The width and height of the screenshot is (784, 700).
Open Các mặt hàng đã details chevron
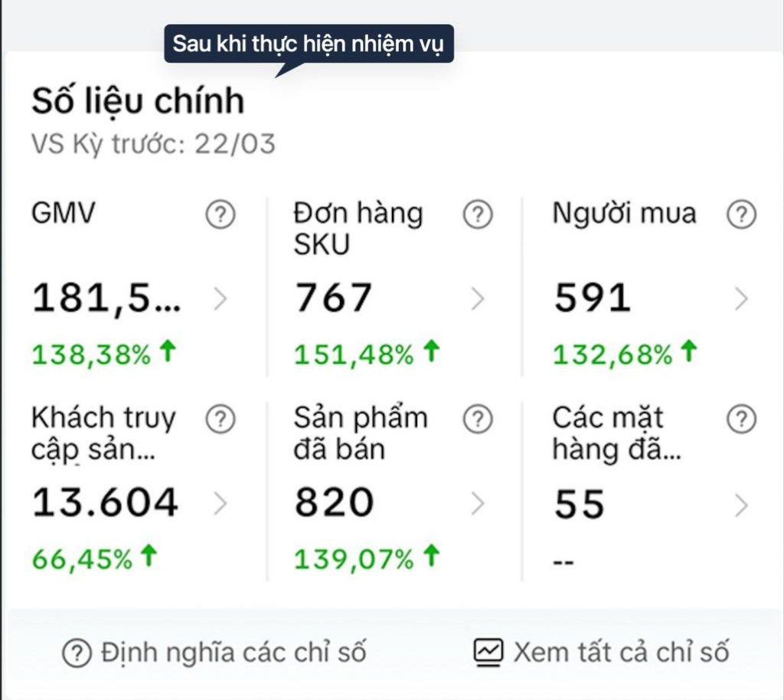tap(740, 505)
